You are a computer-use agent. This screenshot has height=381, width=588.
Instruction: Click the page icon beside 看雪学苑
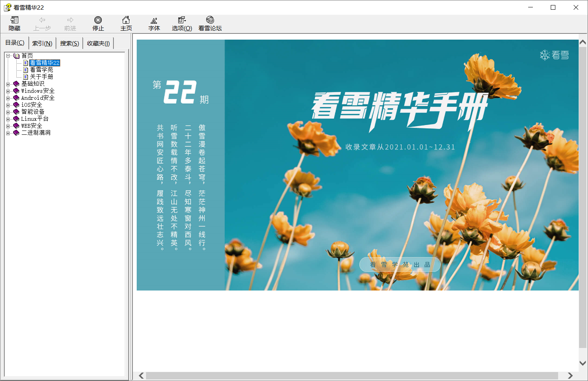point(26,70)
